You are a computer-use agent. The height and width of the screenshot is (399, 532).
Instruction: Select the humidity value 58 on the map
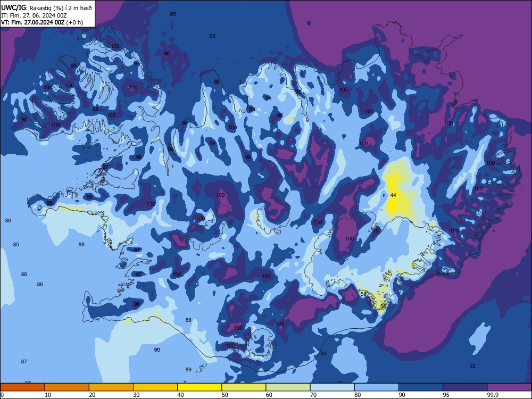363,294
